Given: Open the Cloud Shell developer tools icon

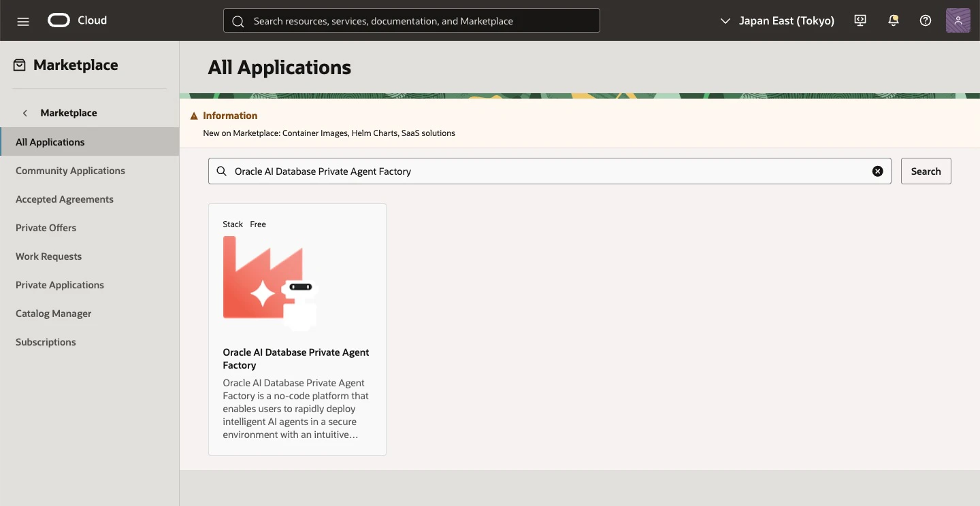Looking at the screenshot, I should (x=860, y=20).
